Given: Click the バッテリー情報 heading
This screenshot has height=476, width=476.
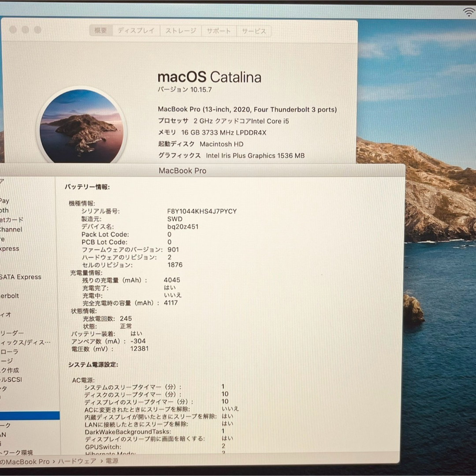Looking at the screenshot, I should pyautogui.click(x=87, y=187).
